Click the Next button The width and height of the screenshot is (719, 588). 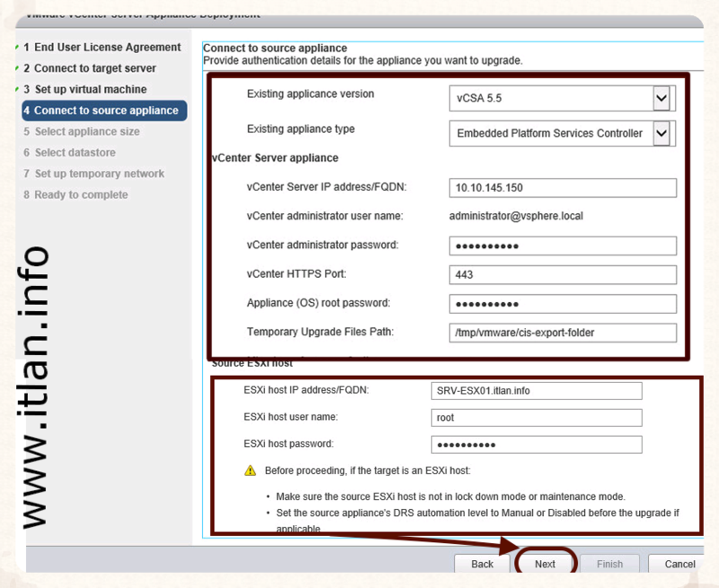[545, 564]
